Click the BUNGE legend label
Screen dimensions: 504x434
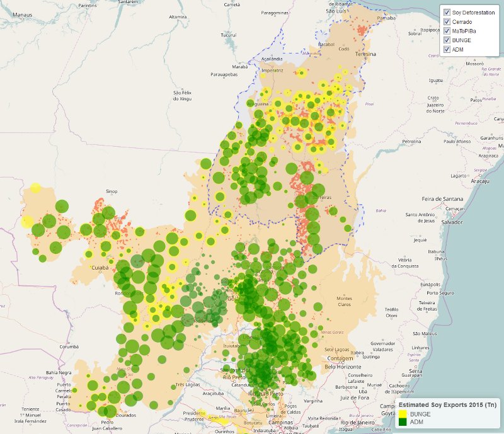coord(420,414)
